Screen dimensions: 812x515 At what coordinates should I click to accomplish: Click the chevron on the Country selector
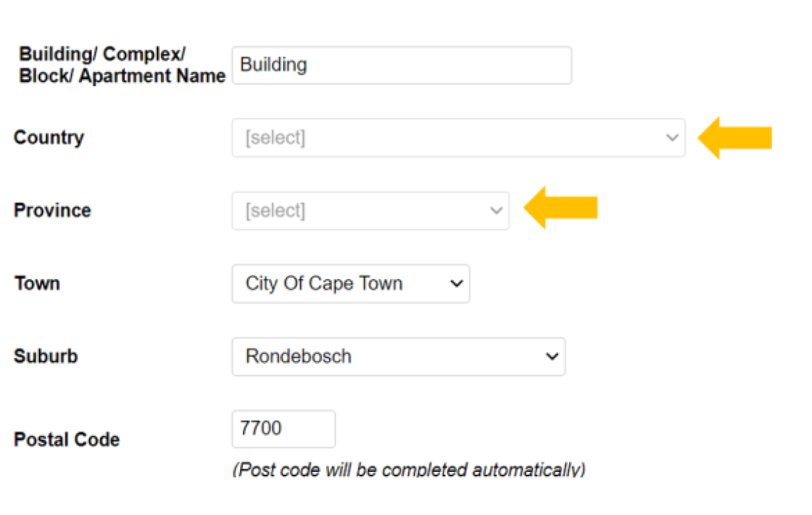pyautogui.click(x=671, y=138)
